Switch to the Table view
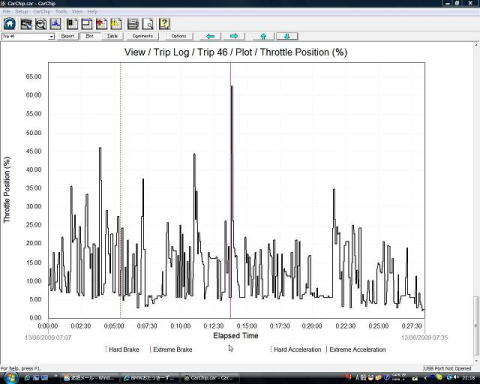 [x=112, y=36]
